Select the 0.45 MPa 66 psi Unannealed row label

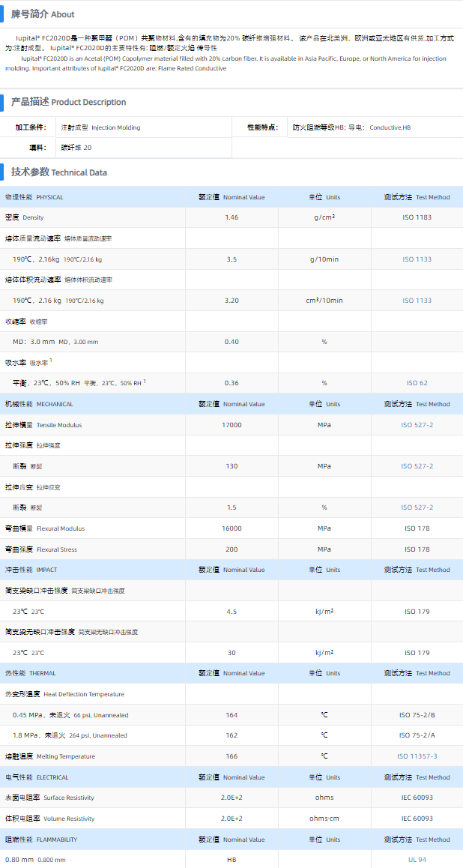point(71,715)
